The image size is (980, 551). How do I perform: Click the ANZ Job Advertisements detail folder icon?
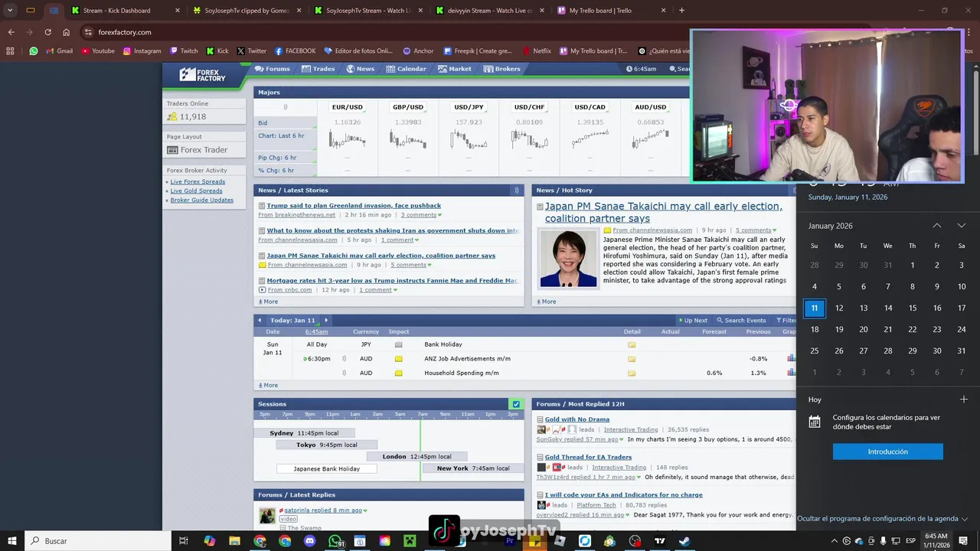pos(632,359)
